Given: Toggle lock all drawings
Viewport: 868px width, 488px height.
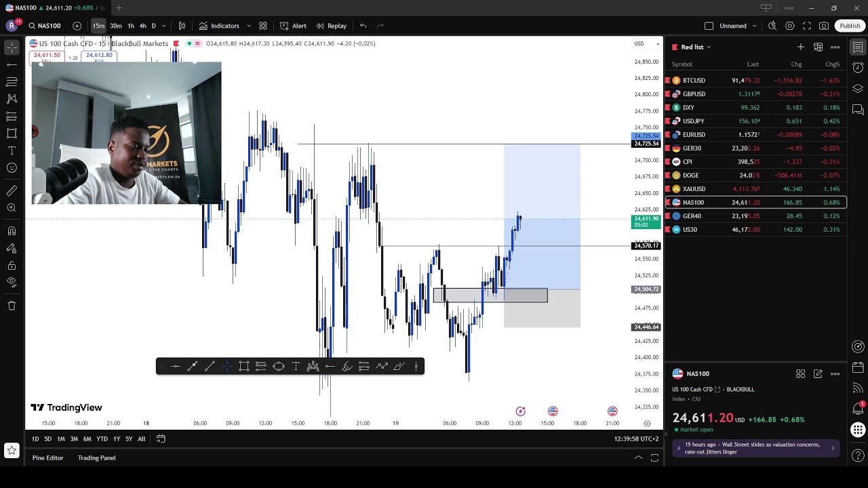Looking at the screenshot, I should (x=12, y=265).
